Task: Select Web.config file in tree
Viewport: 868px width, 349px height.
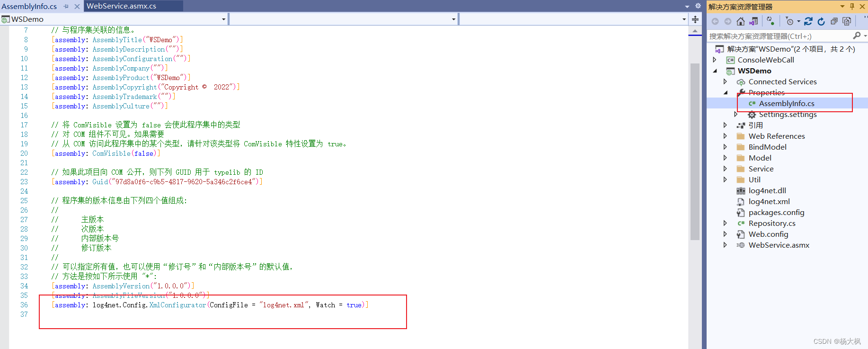Action: (x=768, y=234)
